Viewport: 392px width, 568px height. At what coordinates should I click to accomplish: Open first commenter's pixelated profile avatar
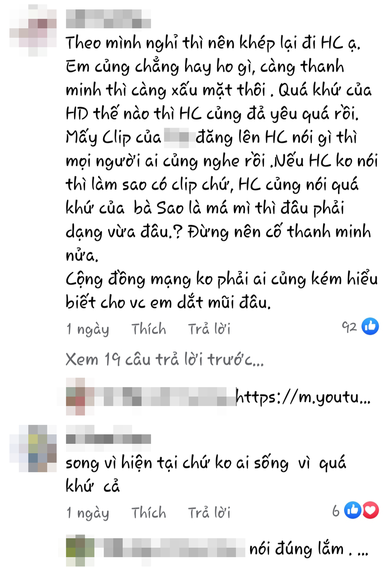point(33,30)
